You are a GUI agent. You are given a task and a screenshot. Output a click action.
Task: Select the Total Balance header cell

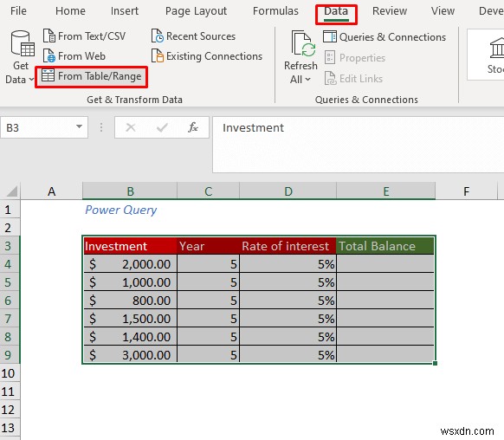[385, 246]
